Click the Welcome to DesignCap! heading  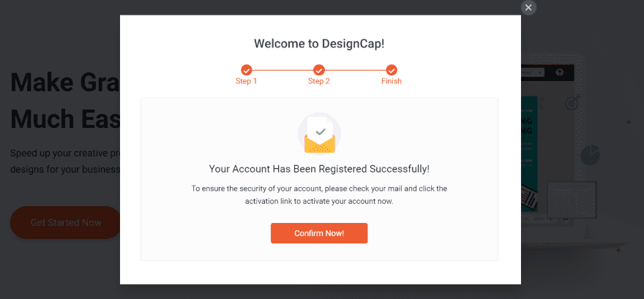pos(319,43)
